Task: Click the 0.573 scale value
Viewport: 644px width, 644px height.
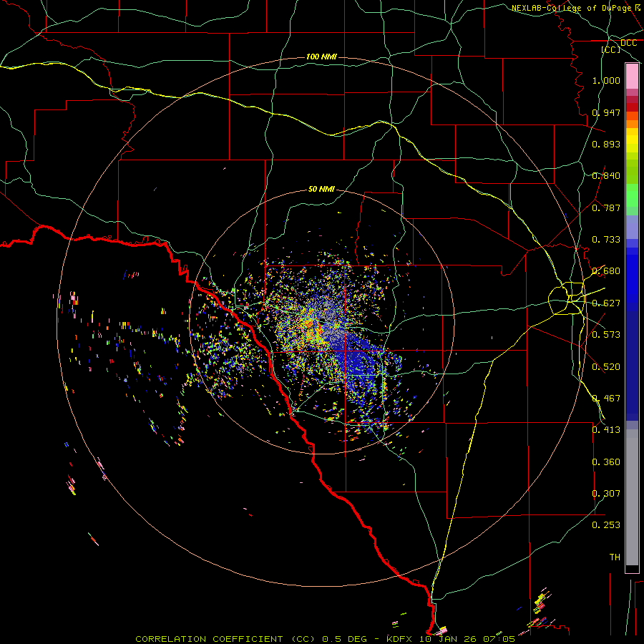Action: 606,335
